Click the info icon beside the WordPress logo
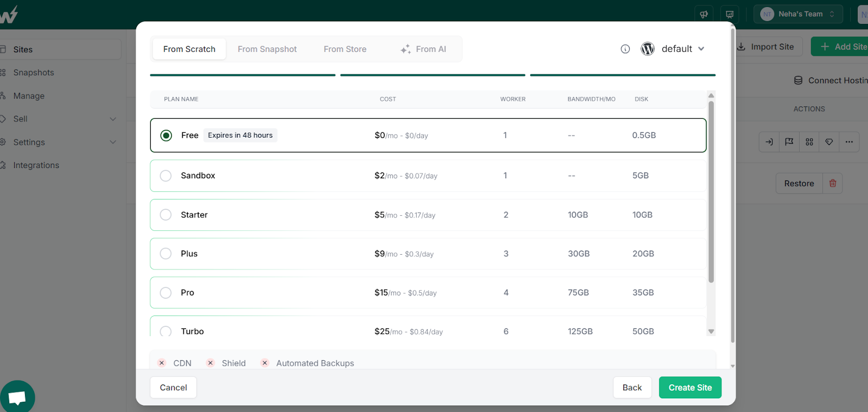The image size is (868, 412). click(x=626, y=49)
